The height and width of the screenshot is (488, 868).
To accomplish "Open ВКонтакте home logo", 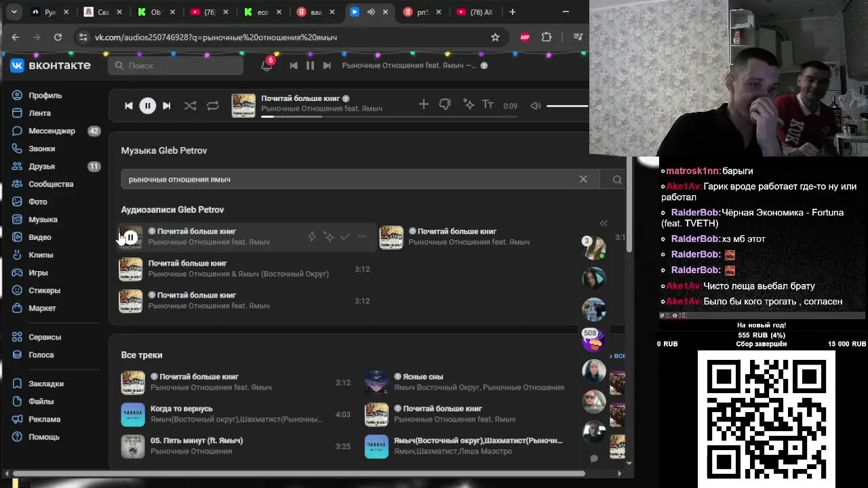I will pos(50,65).
